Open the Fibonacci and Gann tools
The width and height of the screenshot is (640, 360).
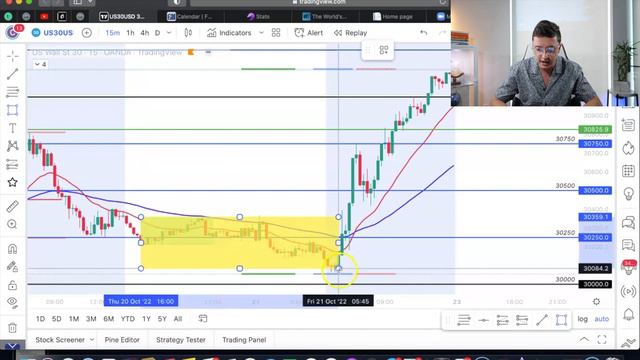[x=13, y=92]
